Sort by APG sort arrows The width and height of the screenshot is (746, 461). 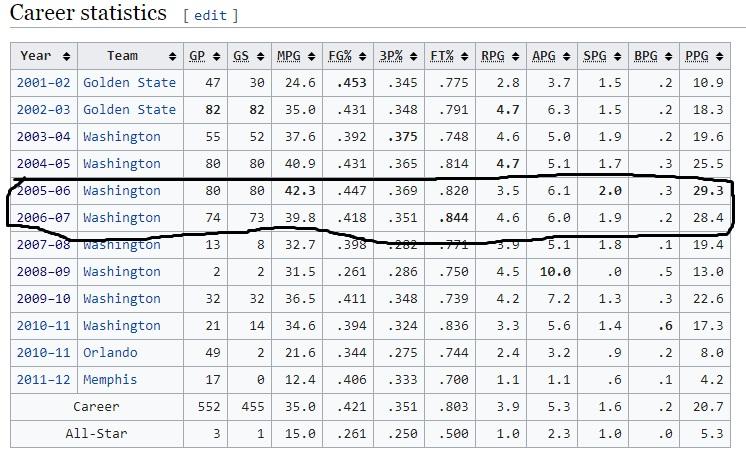(x=566, y=57)
